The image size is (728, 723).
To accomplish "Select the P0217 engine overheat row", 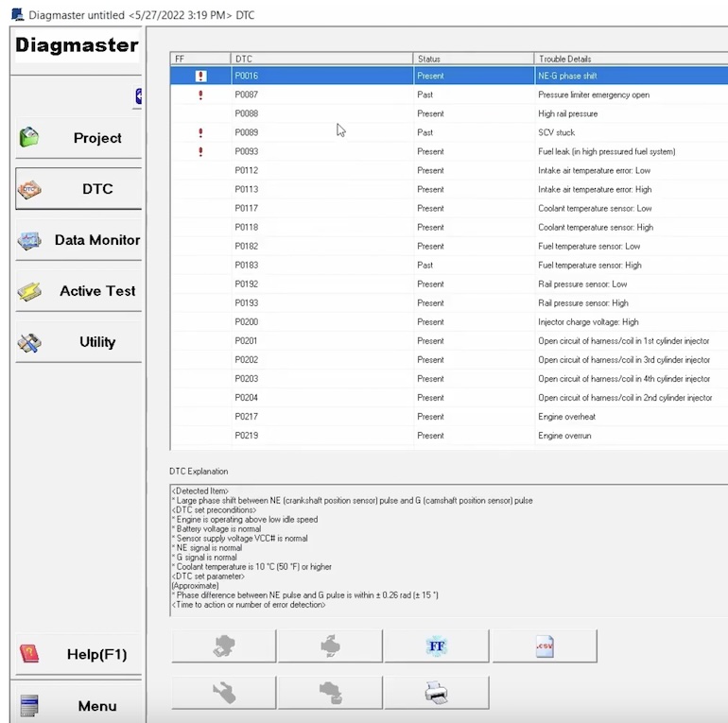I will click(x=473, y=416).
